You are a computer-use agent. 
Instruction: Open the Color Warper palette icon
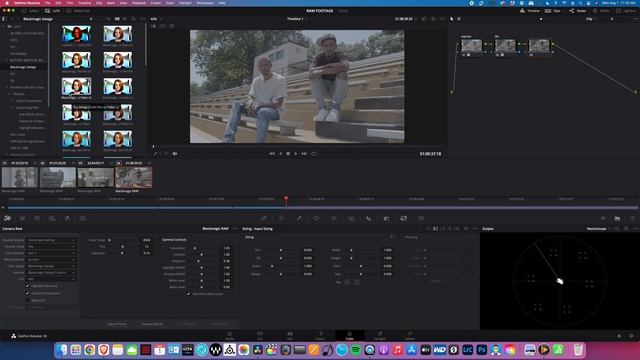281,219
